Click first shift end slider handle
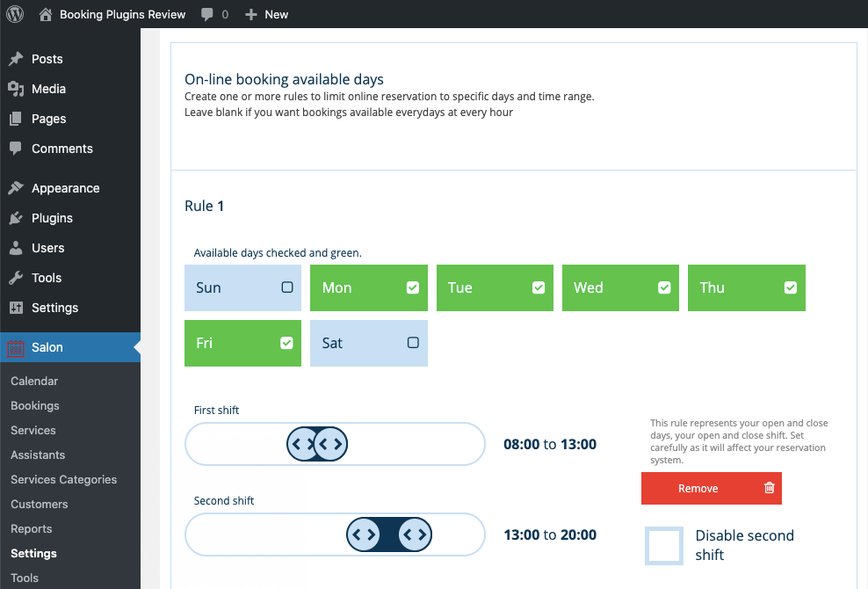This screenshot has width=868, height=589. pos(331,444)
